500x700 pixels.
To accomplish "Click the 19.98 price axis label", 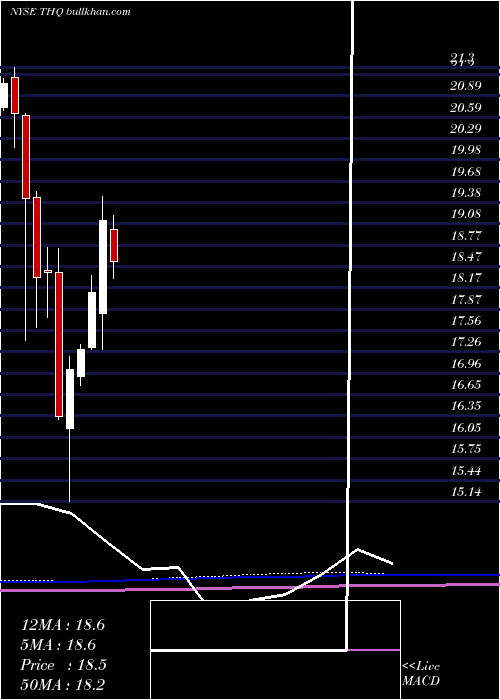I will tap(466, 150).
